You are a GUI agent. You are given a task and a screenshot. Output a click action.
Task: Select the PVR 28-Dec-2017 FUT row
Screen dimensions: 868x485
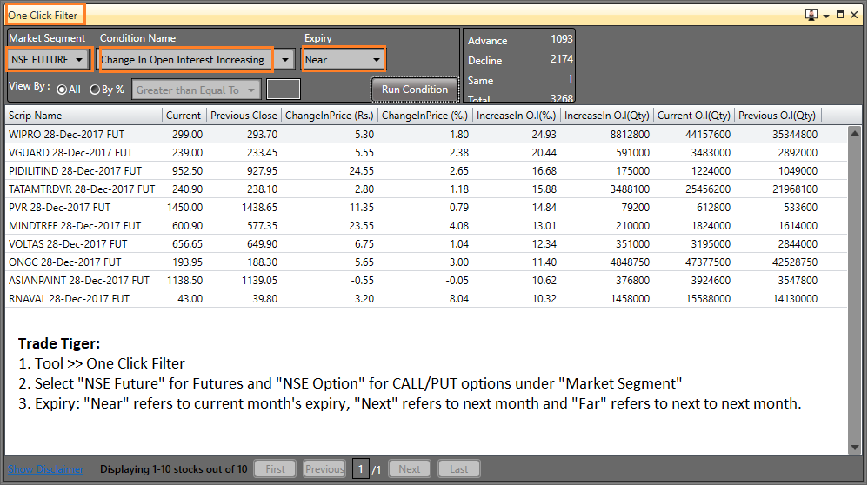(426, 208)
